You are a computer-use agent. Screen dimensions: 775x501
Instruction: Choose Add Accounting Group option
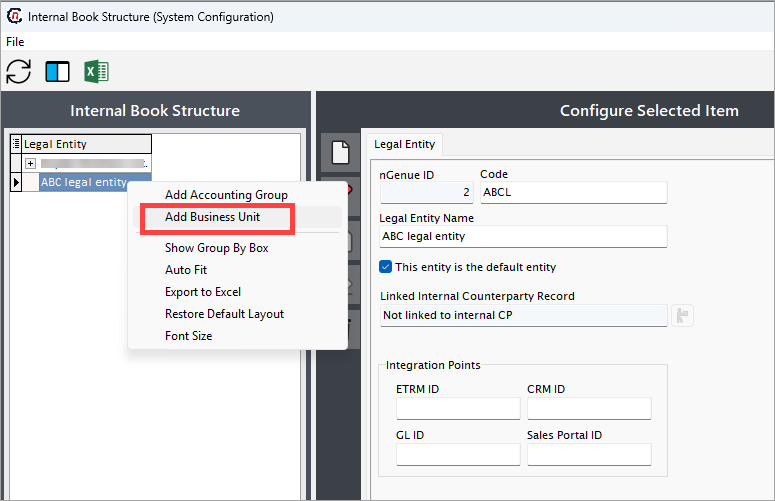point(226,195)
